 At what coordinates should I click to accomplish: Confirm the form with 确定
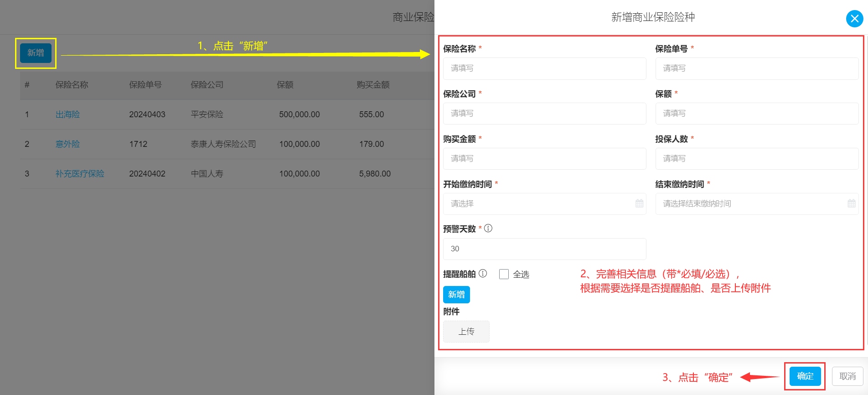(805, 376)
